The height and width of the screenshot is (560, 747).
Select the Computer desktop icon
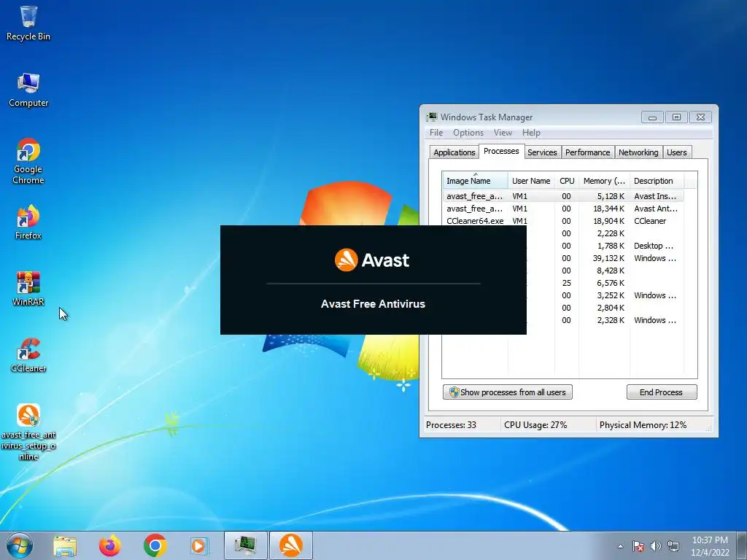click(28, 90)
